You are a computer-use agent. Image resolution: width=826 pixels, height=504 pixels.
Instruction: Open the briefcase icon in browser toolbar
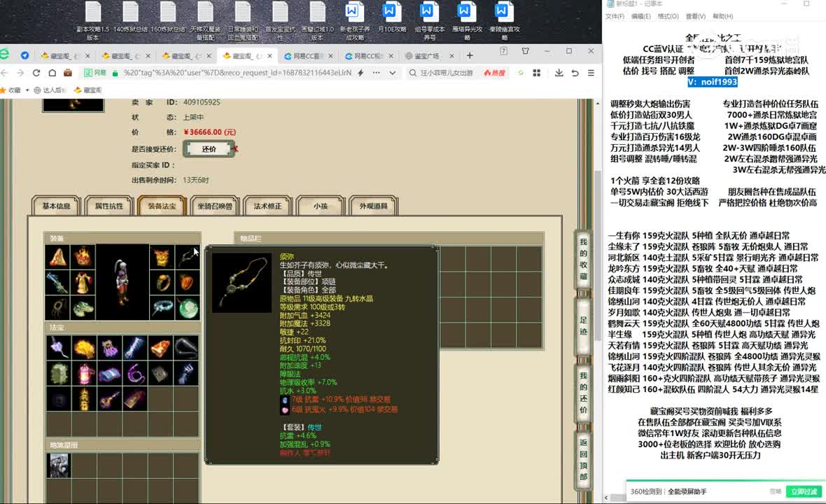[x=67, y=73]
